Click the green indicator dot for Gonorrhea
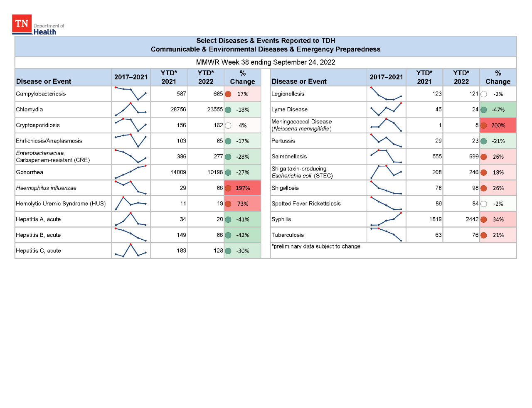532x408 pixels. [228, 172]
